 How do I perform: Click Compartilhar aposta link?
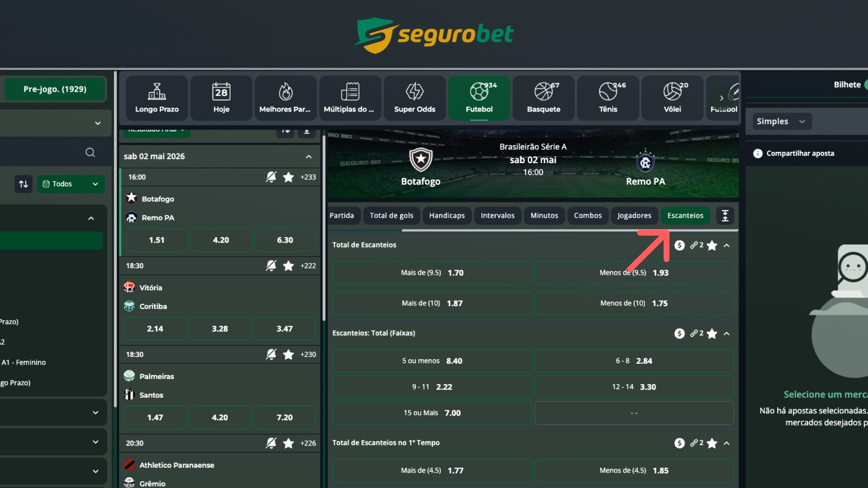coord(800,154)
